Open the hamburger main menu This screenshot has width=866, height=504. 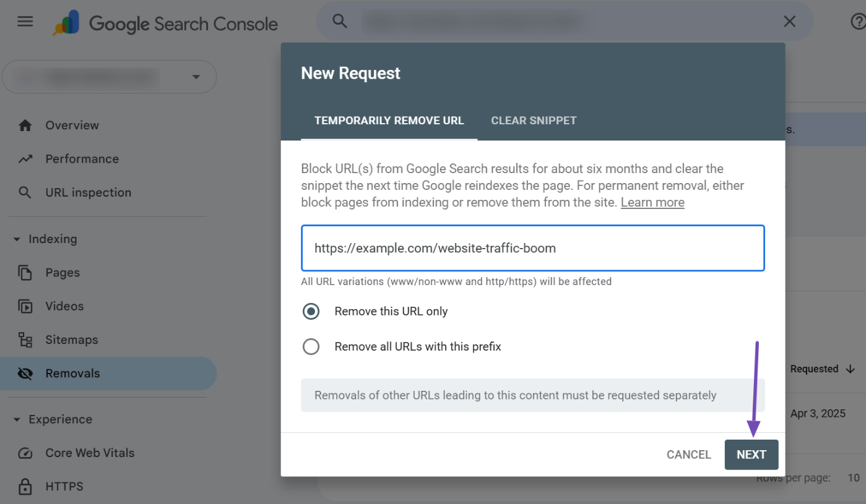[25, 22]
